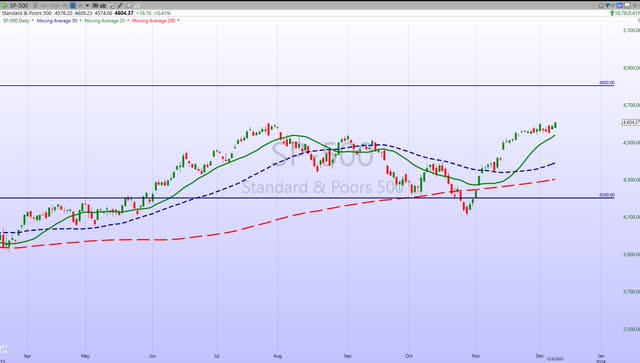This screenshot has width=640, height=363.
Task: Click the blue key icon at top right
Action: coord(620,6)
